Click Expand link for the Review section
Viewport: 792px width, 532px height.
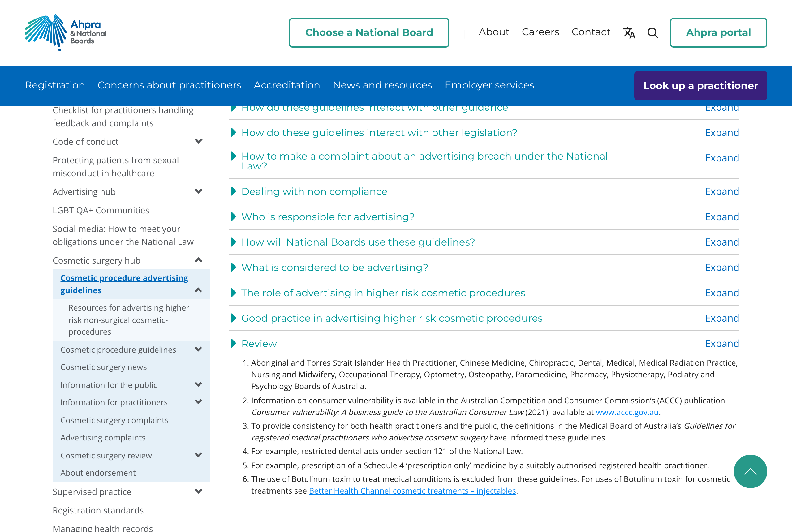click(x=722, y=344)
